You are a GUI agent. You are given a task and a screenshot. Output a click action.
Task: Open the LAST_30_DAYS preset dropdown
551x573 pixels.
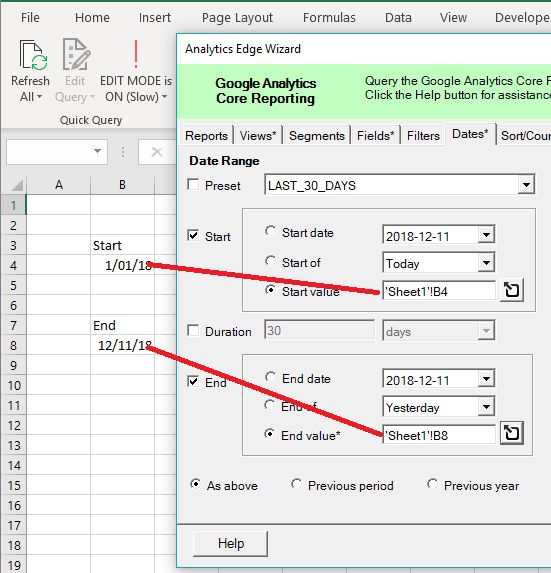526,185
